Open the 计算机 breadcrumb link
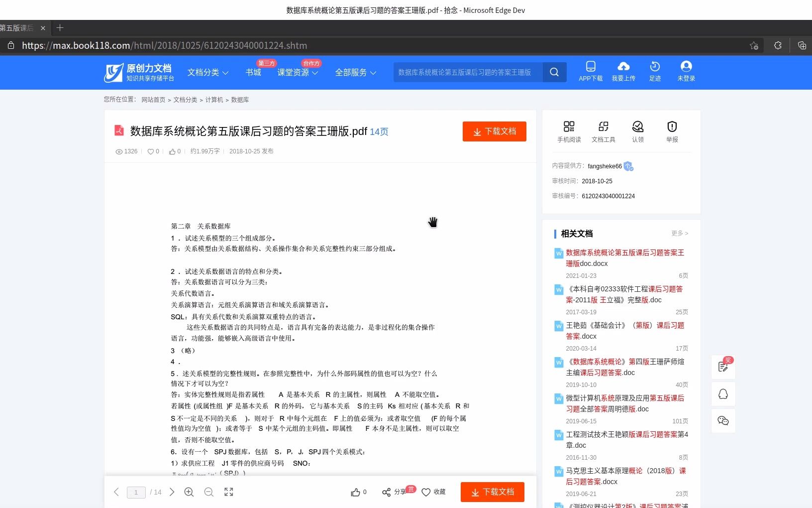This screenshot has height=508, width=812. click(x=214, y=100)
